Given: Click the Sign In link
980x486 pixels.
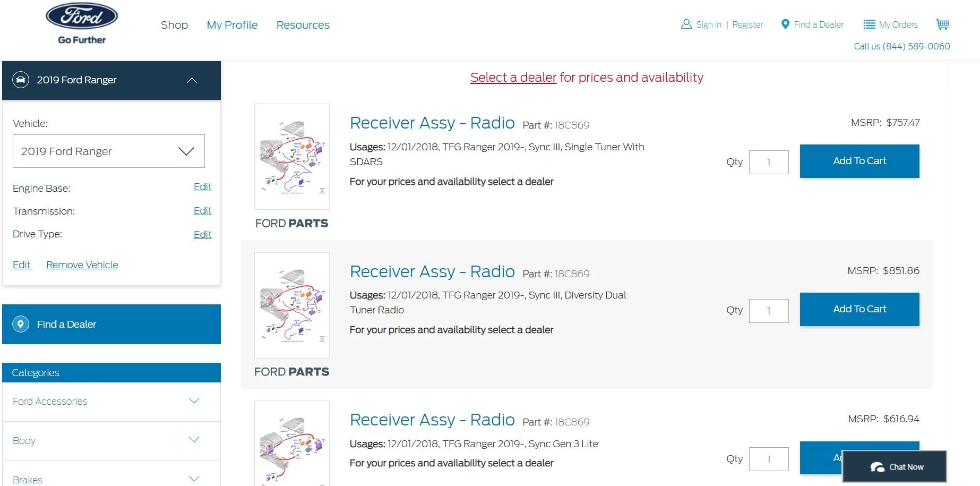Looking at the screenshot, I should click(x=709, y=24).
